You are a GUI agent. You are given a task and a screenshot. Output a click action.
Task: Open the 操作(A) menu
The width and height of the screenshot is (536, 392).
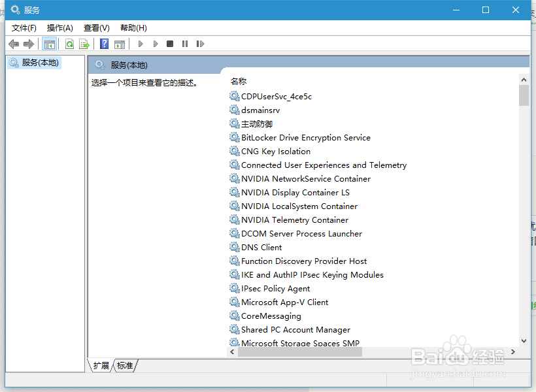click(x=59, y=27)
